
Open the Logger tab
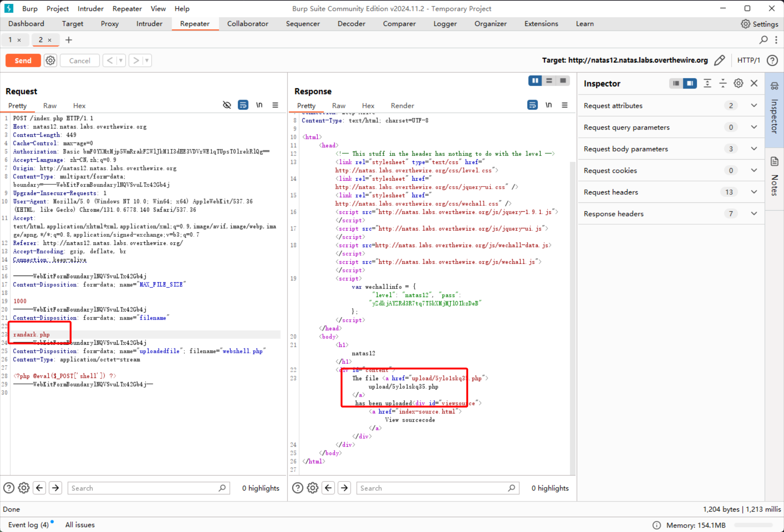coord(445,24)
